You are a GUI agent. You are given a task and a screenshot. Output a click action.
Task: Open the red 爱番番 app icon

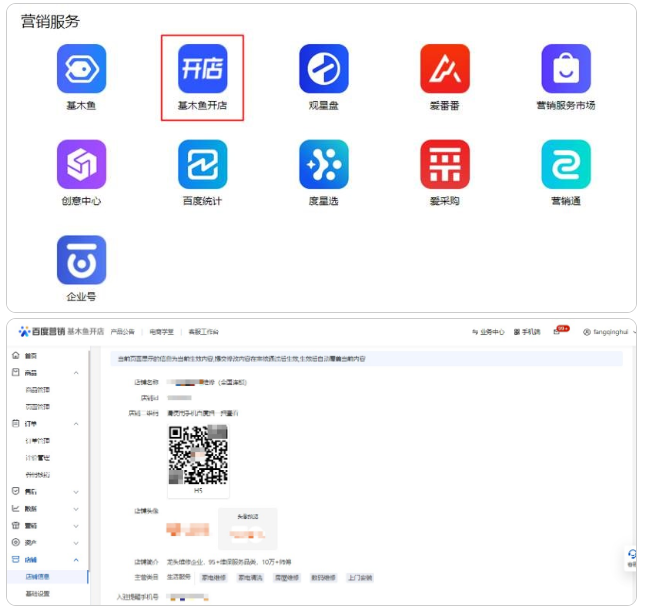pyautogui.click(x=445, y=69)
